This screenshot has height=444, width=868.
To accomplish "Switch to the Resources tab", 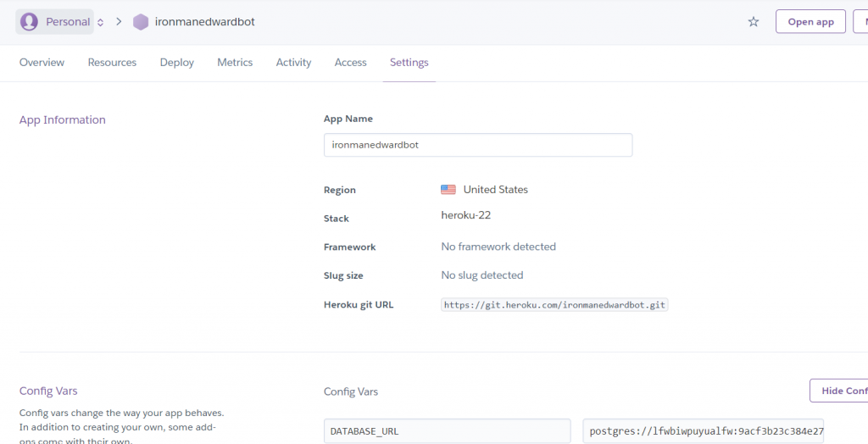I will point(112,63).
